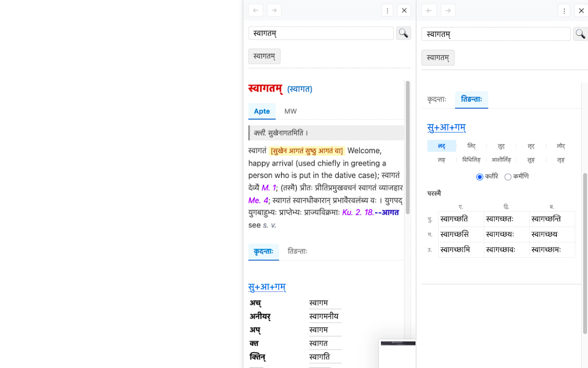Switch to the MW dictionary tab
Screen dimensions: 588x368
290,111
